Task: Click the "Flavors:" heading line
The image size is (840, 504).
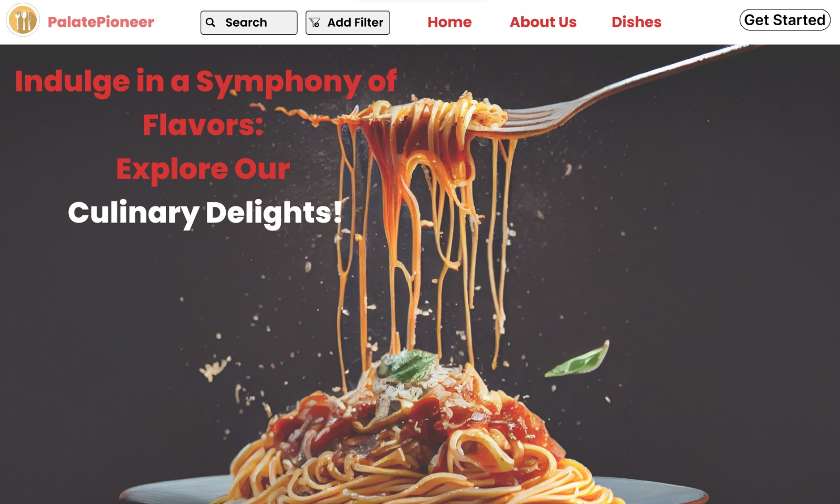Action: pos(203,125)
